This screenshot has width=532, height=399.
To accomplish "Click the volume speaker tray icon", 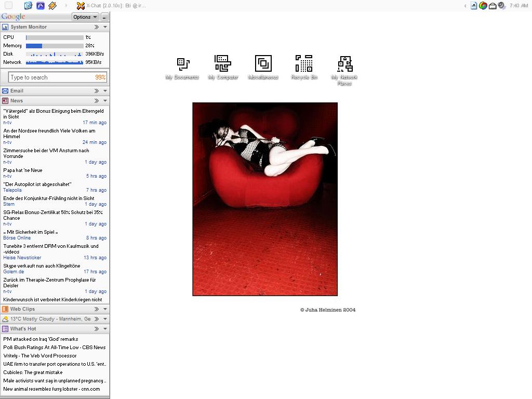I will click(x=501, y=6).
